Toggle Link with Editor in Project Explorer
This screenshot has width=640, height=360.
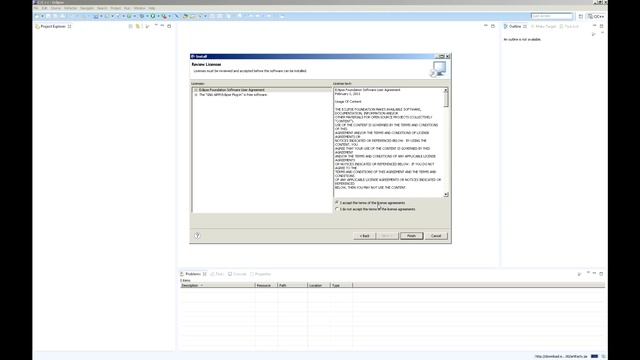click(138, 27)
